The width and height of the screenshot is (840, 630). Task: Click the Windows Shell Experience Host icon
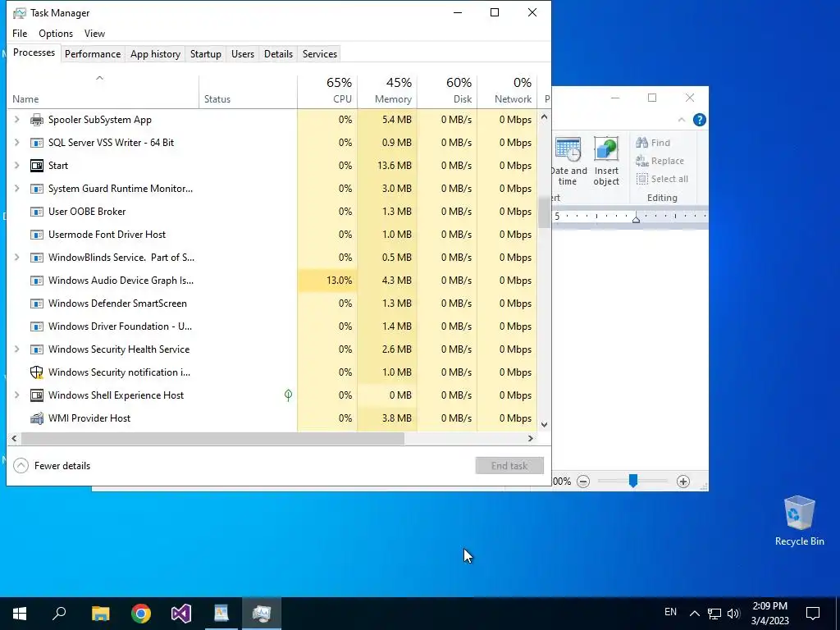[x=36, y=395]
